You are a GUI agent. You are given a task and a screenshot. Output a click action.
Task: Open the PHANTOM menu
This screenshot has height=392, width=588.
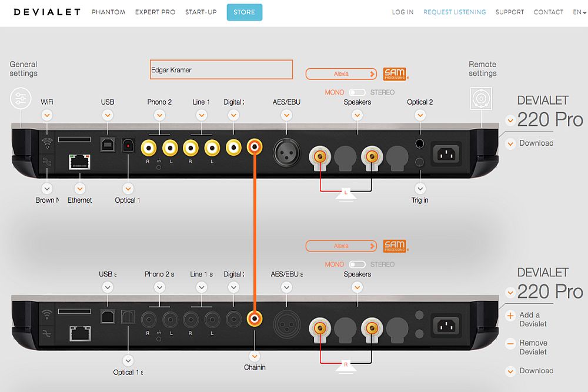pyautogui.click(x=109, y=12)
